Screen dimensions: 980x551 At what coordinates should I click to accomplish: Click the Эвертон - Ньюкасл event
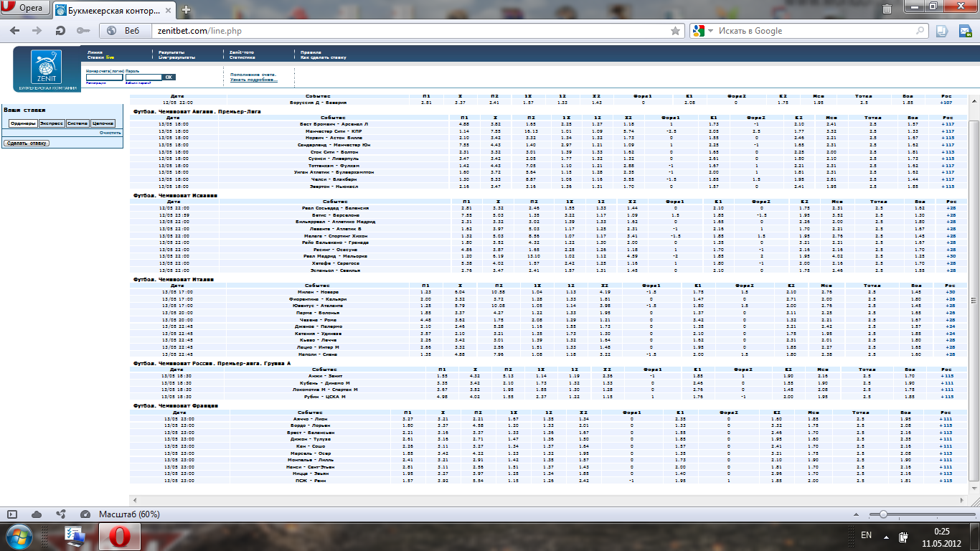pos(334,187)
